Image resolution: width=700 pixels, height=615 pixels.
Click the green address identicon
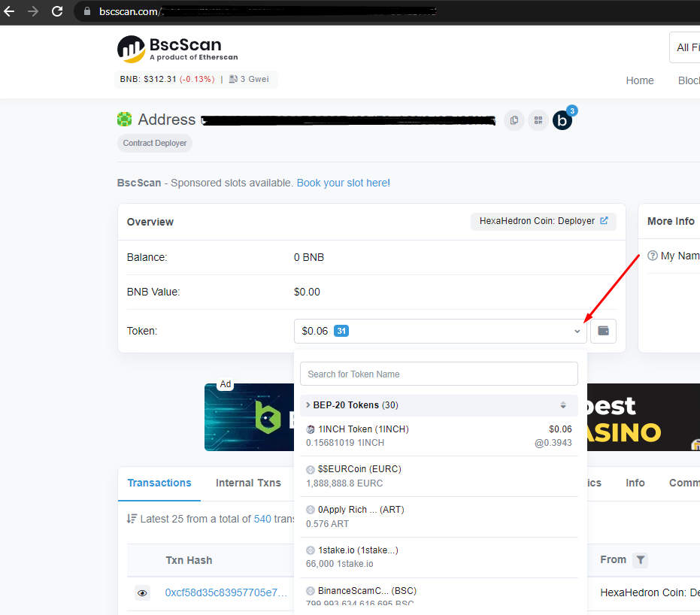pyautogui.click(x=125, y=119)
